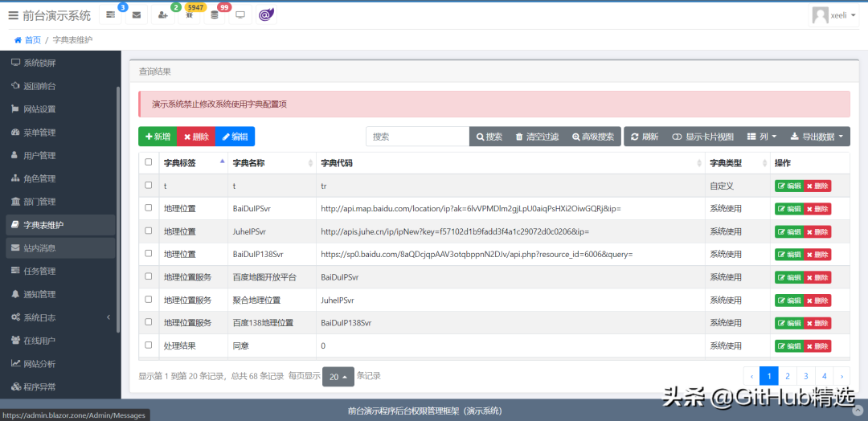Image resolution: width=868 pixels, height=421 pixels.
Task: Open 用户管理 in the sidebar
Action: [60, 155]
